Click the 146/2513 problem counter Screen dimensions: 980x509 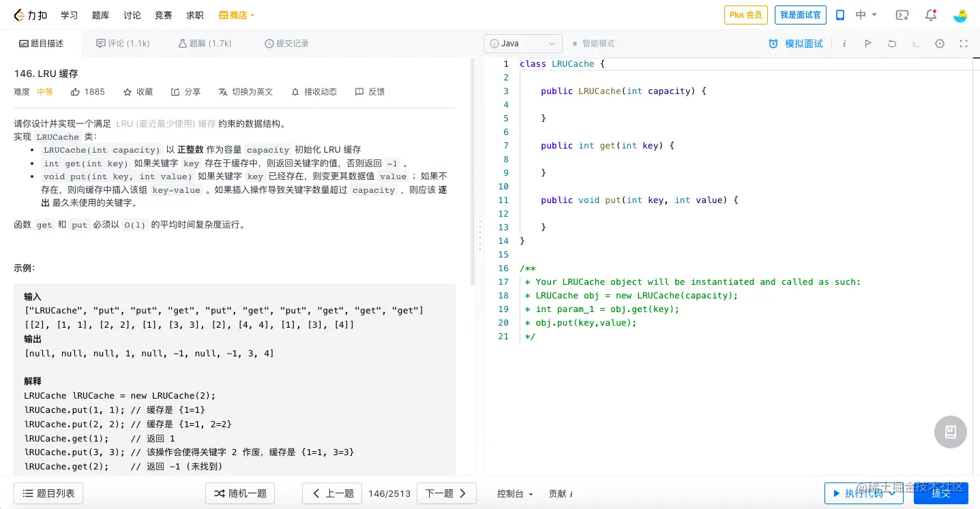pos(389,493)
